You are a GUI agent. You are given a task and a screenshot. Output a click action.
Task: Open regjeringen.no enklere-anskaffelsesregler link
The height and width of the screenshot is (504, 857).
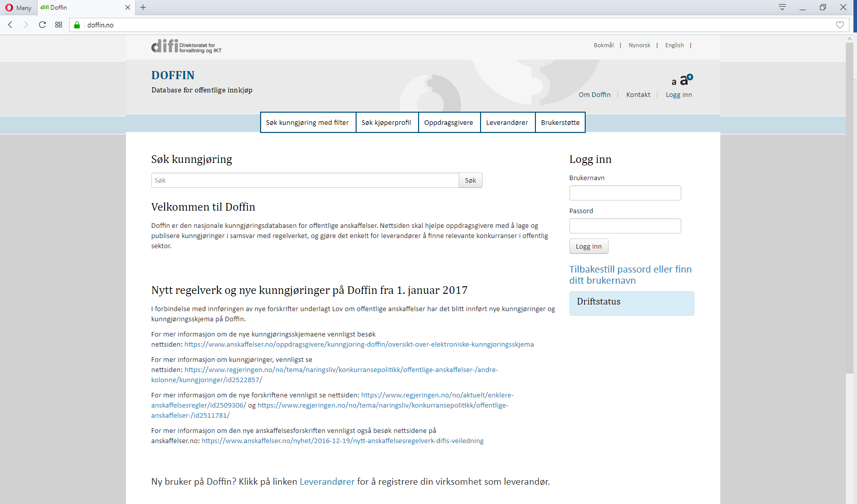(332, 400)
